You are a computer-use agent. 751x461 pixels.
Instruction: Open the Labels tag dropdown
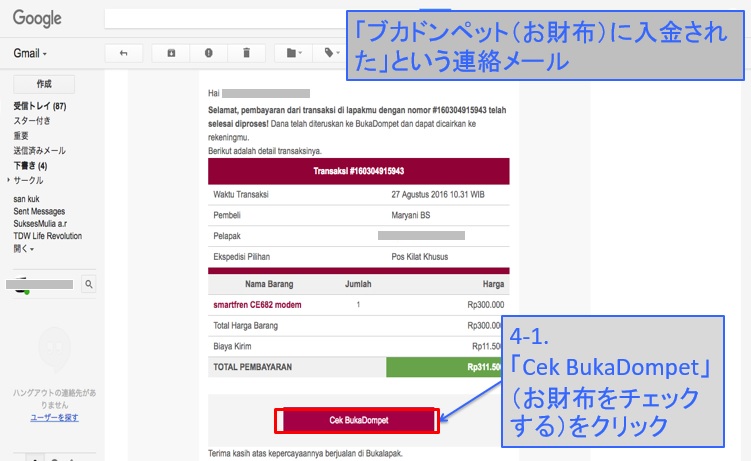(331, 53)
